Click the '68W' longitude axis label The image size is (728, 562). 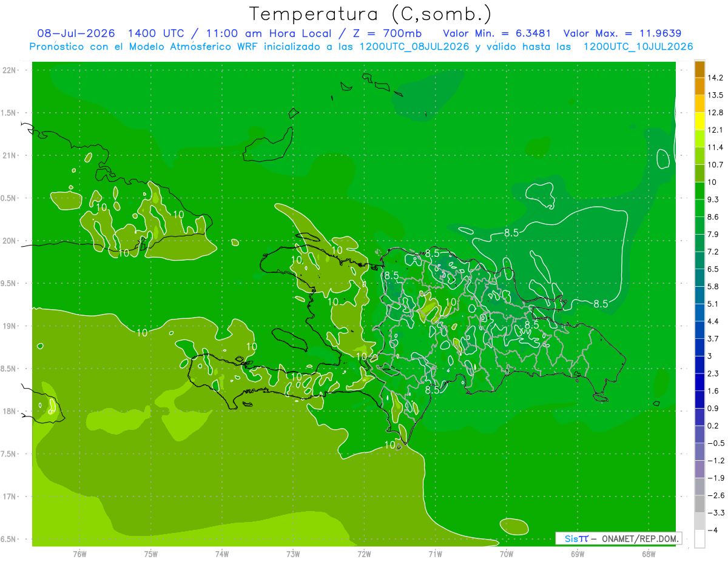[x=649, y=554]
